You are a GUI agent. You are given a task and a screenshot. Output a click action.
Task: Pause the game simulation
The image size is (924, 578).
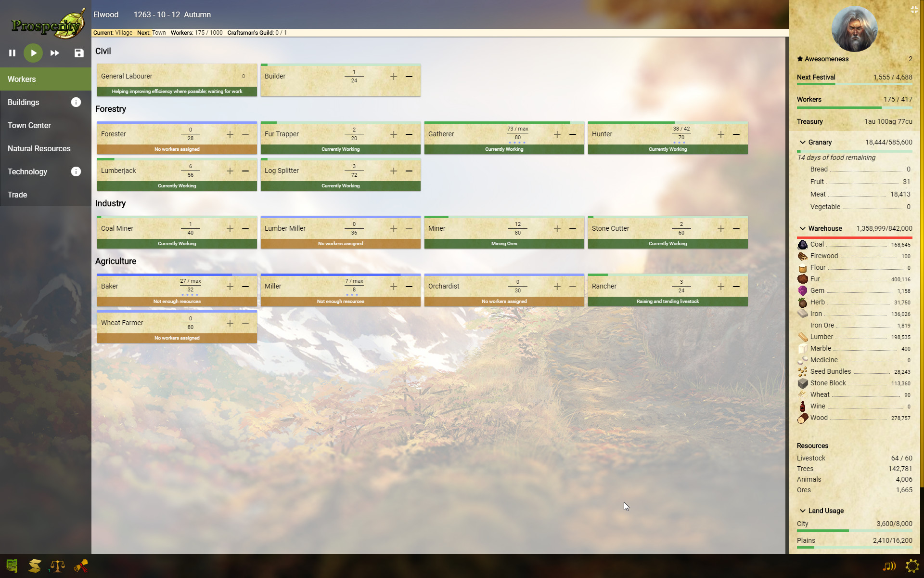[x=12, y=53]
